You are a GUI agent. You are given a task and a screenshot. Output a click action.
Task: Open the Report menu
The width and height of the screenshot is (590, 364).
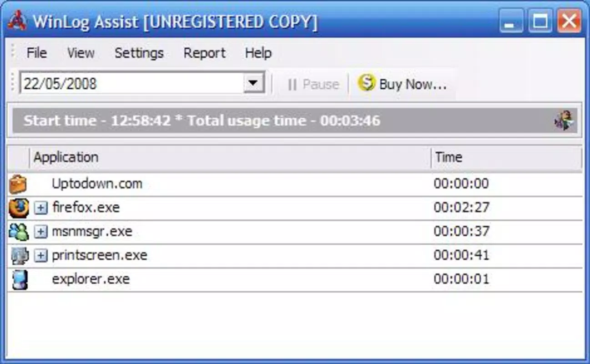tap(204, 53)
